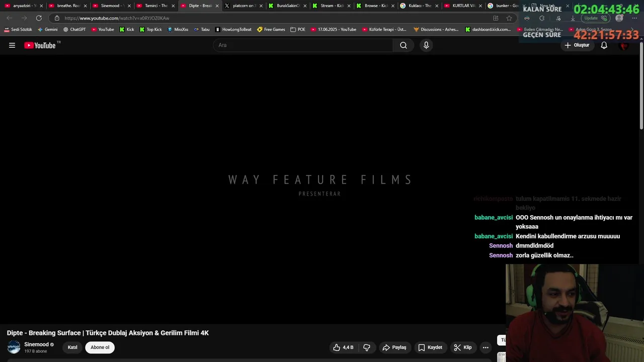Viewport: 644px width, 362px height.
Task: Open the YouTube account avatar menu
Action: (624, 45)
